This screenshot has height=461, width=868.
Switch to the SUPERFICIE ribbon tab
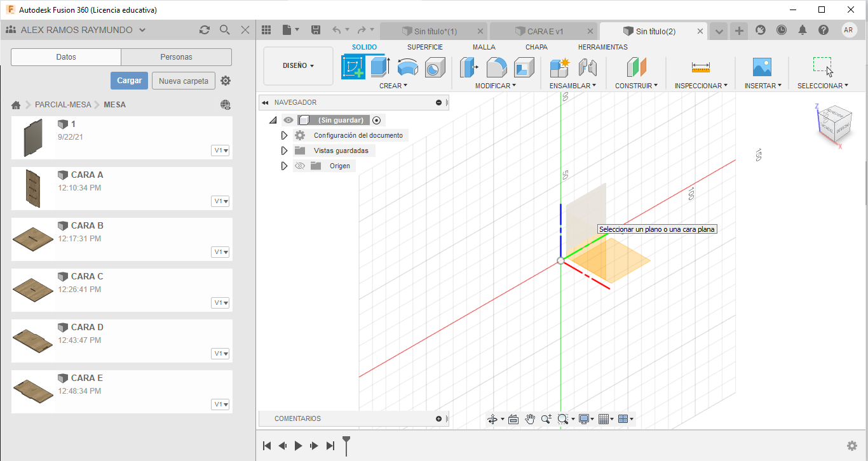click(x=425, y=47)
